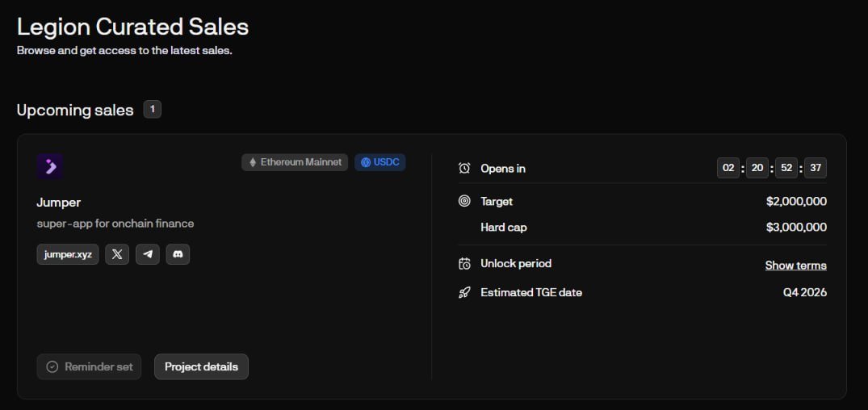
Task: Click the $2,000,000 target value
Action: pyautogui.click(x=796, y=202)
